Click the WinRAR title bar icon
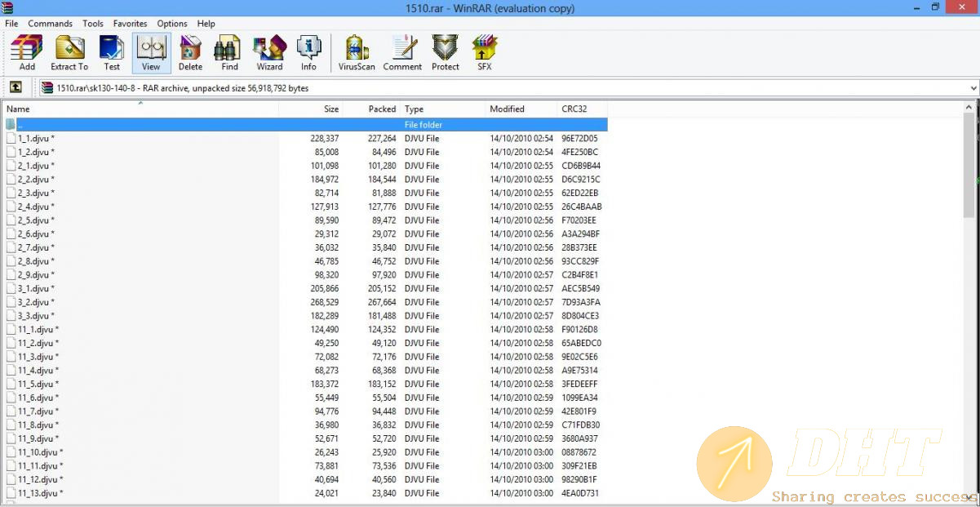This screenshot has width=980, height=507. pos(8,8)
